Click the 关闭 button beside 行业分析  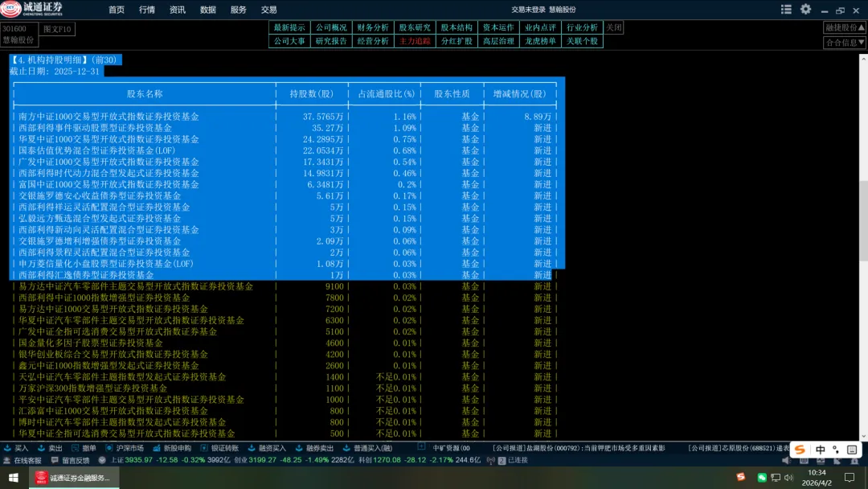[x=614, y=27]
